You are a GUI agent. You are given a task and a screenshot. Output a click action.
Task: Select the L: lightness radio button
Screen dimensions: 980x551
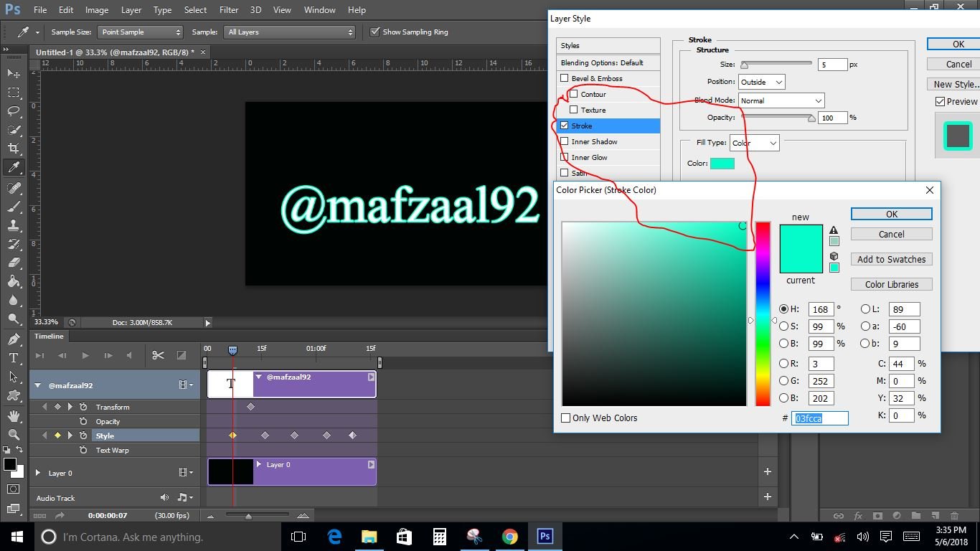tap(865, 309)
